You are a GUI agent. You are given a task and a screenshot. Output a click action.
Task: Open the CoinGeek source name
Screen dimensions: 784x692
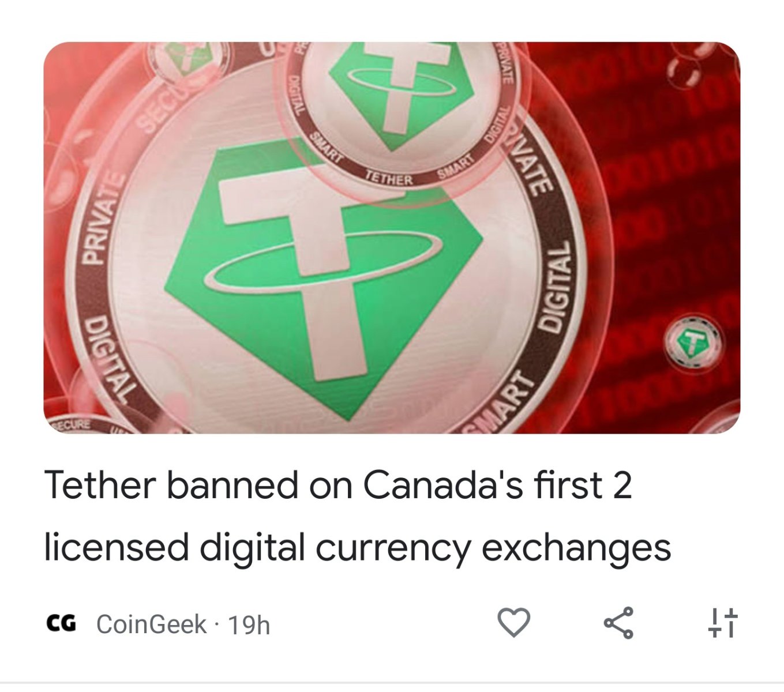(x=151, y=624)
